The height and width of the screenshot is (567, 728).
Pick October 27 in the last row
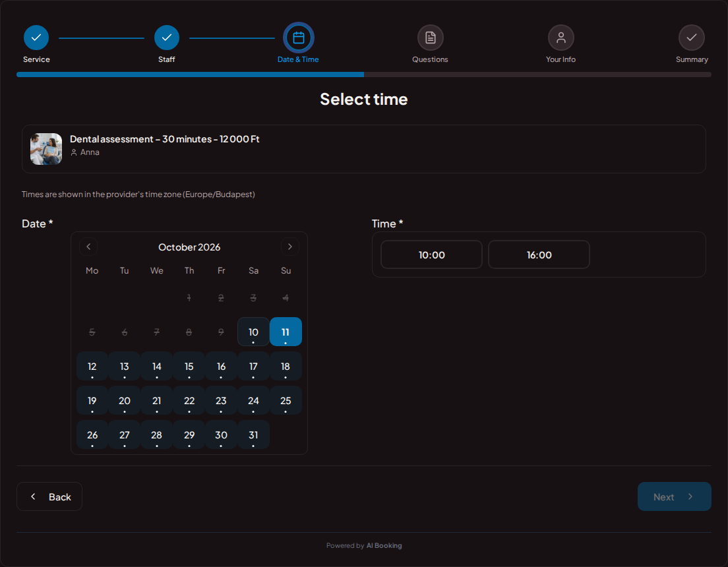(x=125, y=434)
